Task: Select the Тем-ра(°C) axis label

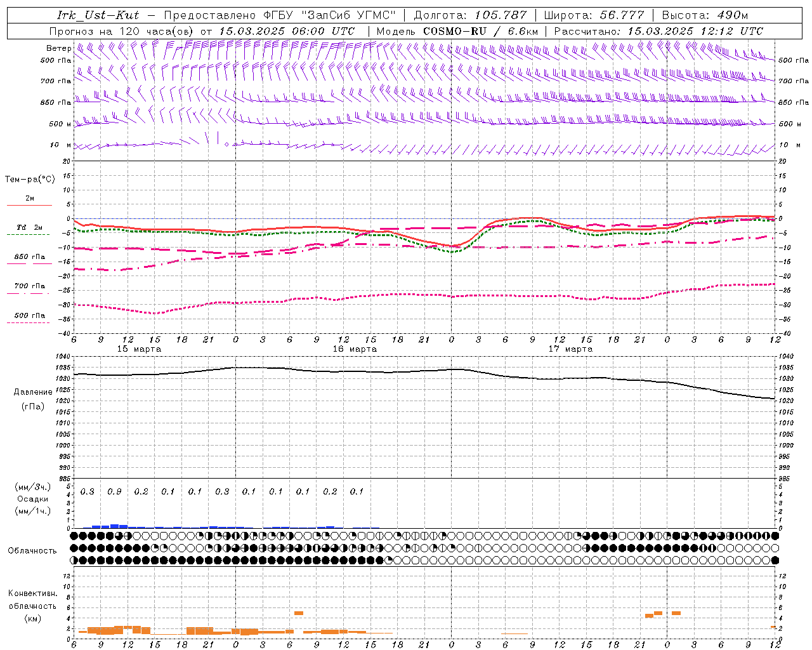Action: (x=30, y=180)
